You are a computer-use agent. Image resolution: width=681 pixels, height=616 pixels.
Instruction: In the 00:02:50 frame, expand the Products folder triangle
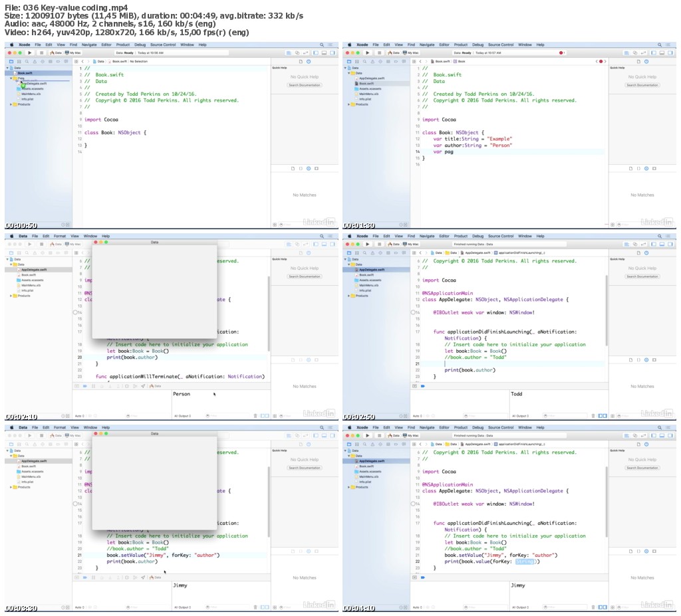348,296
